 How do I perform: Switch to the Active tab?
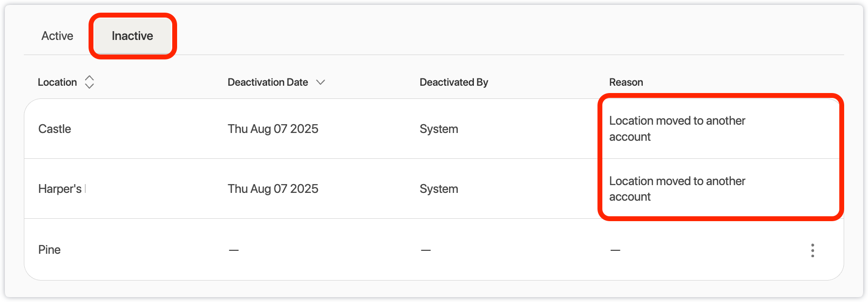click(57, 36)
